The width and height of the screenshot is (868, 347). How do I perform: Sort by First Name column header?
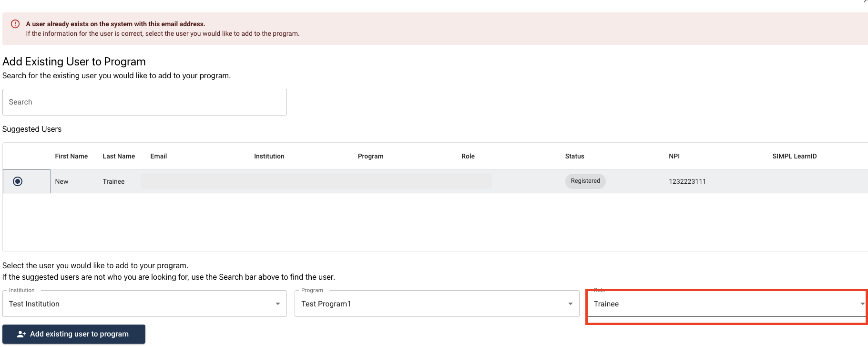pyautogui.click(x=71, y=156)
